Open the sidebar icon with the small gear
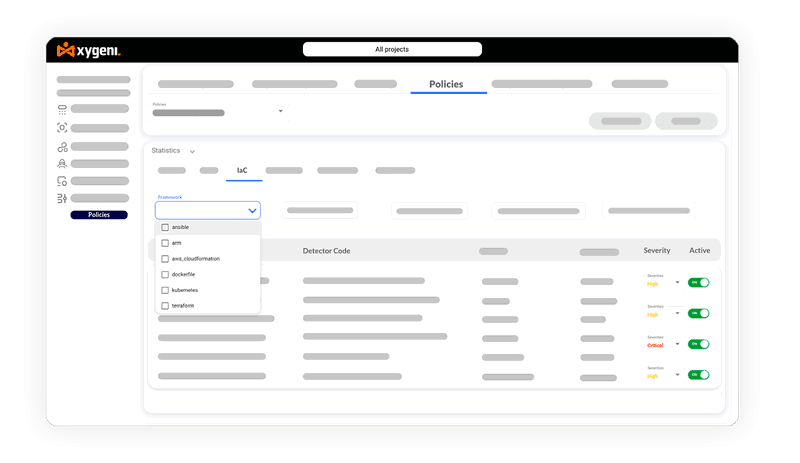Image resolution: width=800 pixels, height=463 pixels. click(x=62, y=181)
